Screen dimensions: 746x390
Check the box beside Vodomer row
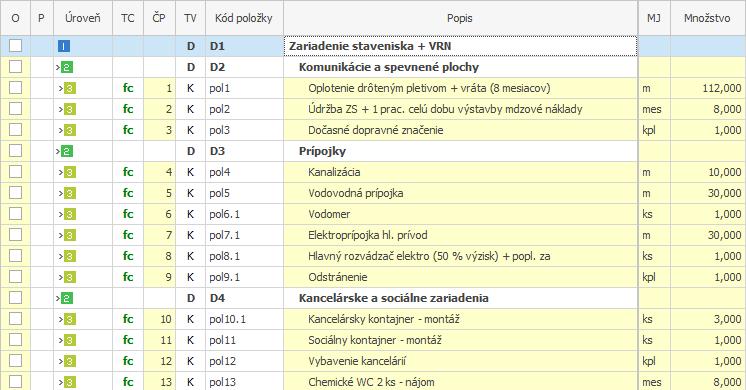click(x=15, y=214)
